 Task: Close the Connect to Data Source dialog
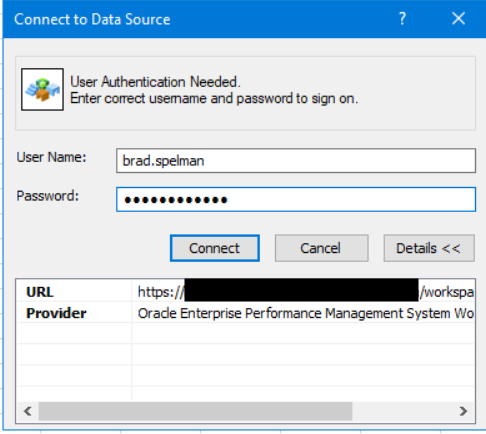click(x=459, y=19)
